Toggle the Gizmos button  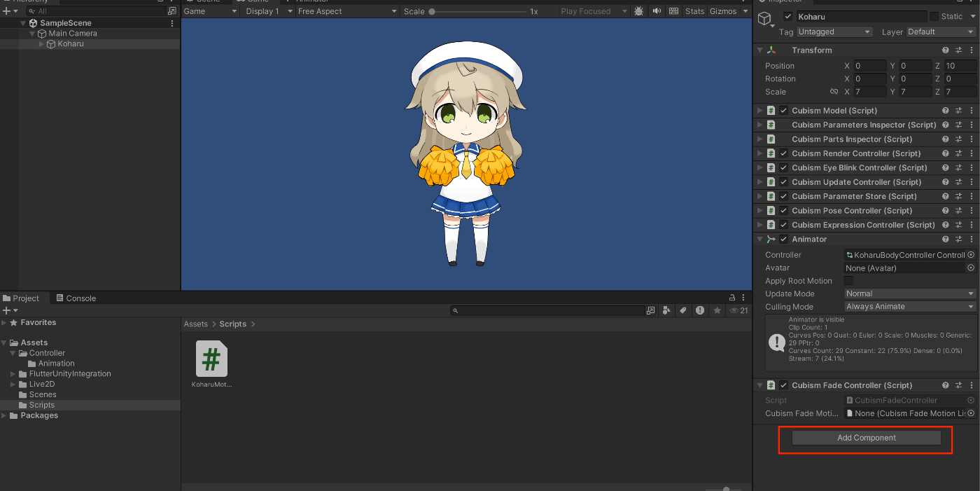coord(723,11)
